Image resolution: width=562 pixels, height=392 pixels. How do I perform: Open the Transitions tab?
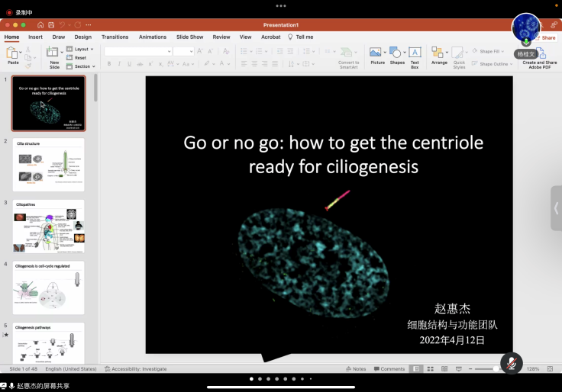click(x=115, y=37)
